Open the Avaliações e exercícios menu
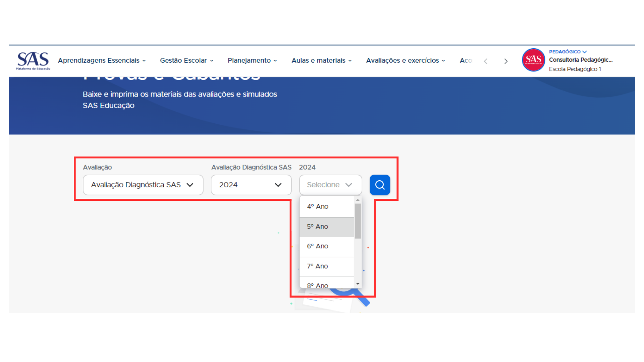 406,61
